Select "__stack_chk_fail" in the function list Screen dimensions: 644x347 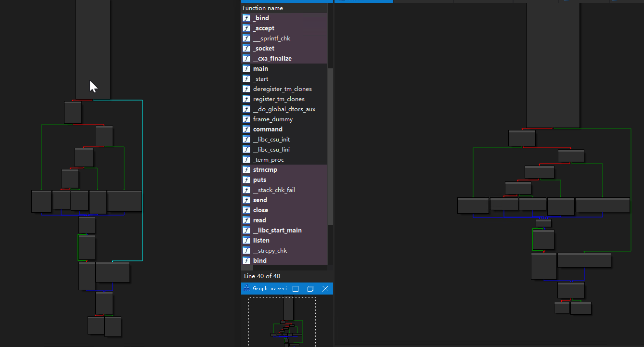pyautogui.click(x=284, y=190)
